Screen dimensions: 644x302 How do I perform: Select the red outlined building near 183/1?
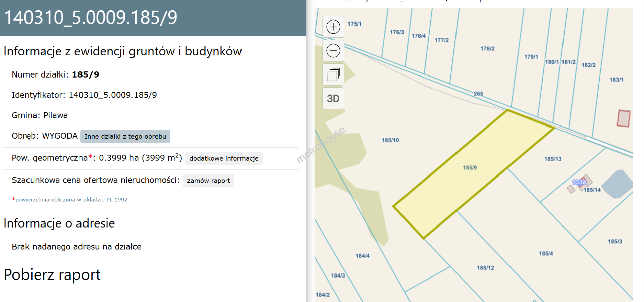click(x=624, y=118)
